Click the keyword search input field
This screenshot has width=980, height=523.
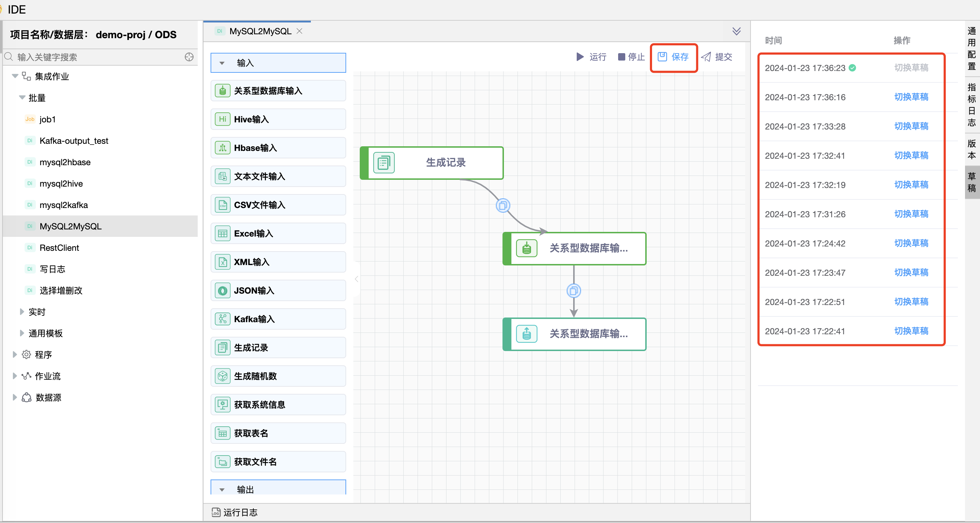(95, 57)
